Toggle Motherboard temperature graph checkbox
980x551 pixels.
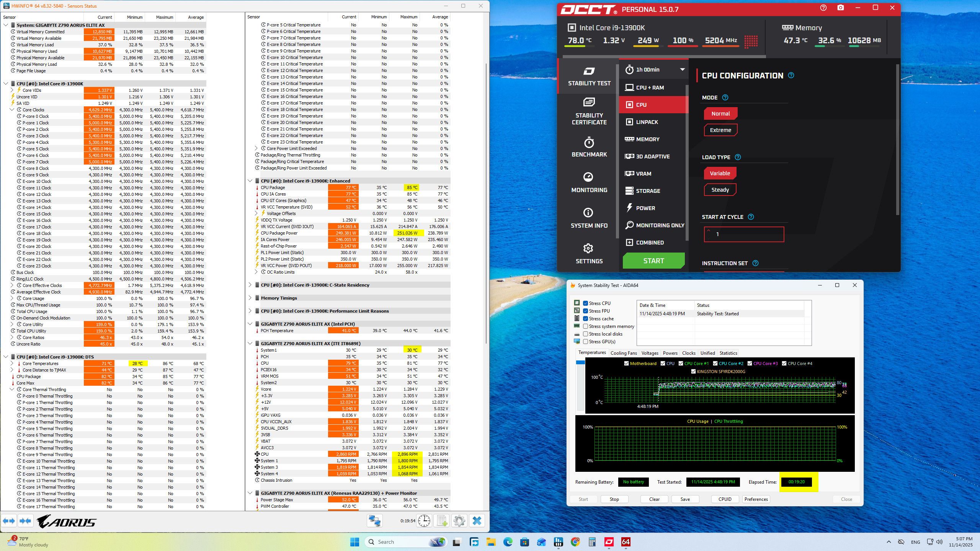tap(626, 364)
